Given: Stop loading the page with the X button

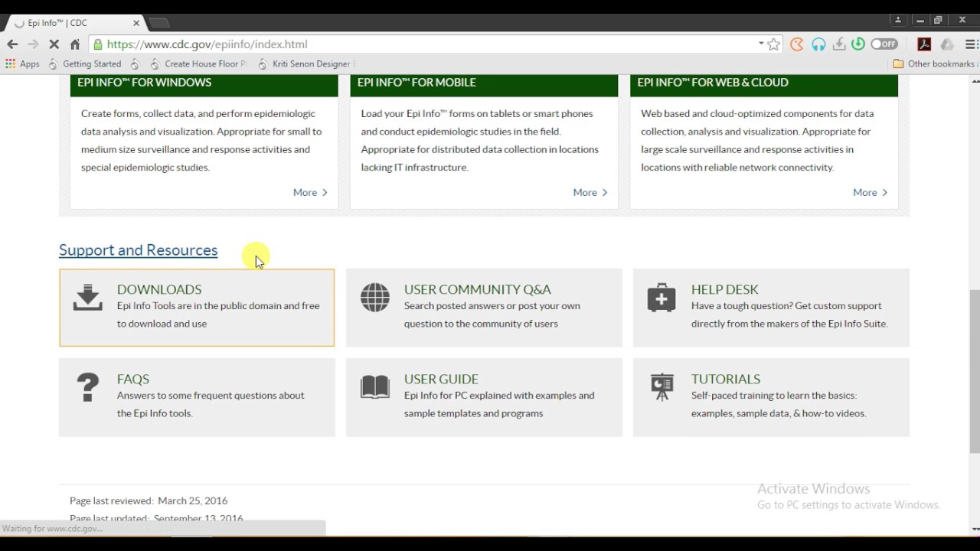Looking at the screenshot, I should [54, 44].
